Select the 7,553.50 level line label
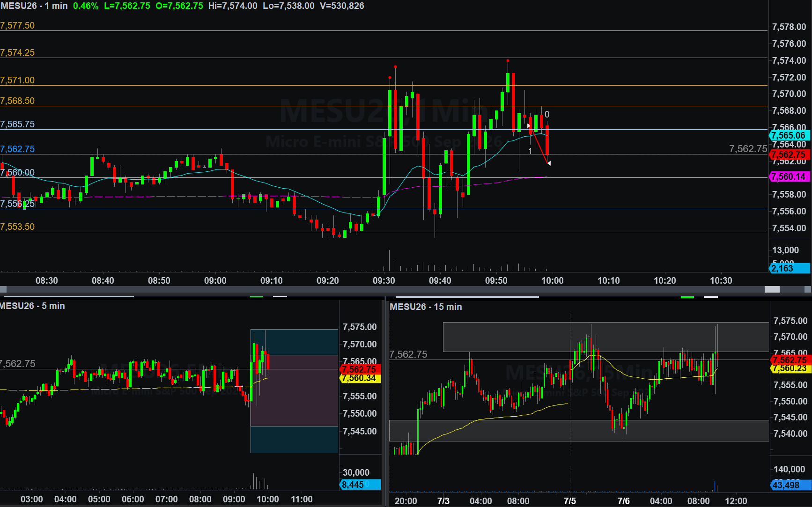 (x=17, y=227)
